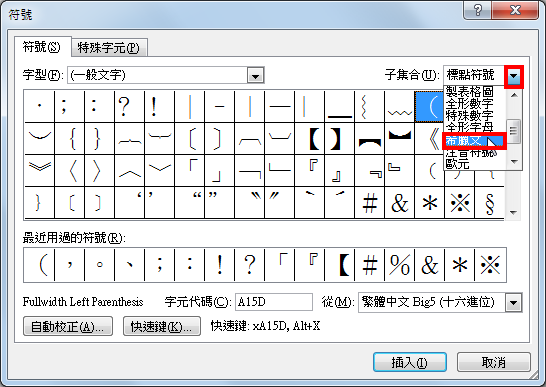The height and width of the screenshot is (387, 546).
Task: Select the 【 bracket in recently used symbols
Action: tap(339, 265)
